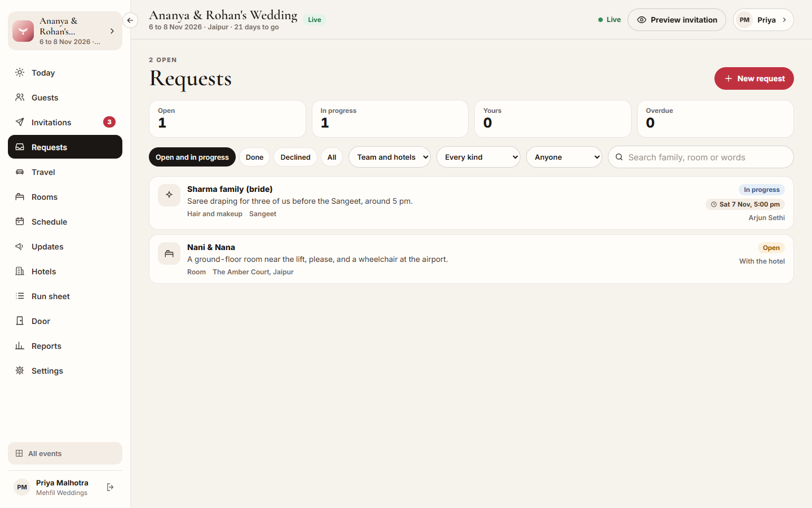Click the people icon beside Guests
Image resolution: width=812 pixels, height=508 pixels.
tap(20, 97)
